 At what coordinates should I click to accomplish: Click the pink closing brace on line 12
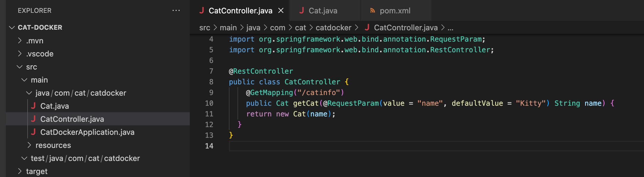pyautogui.click(x=240, y=124)
